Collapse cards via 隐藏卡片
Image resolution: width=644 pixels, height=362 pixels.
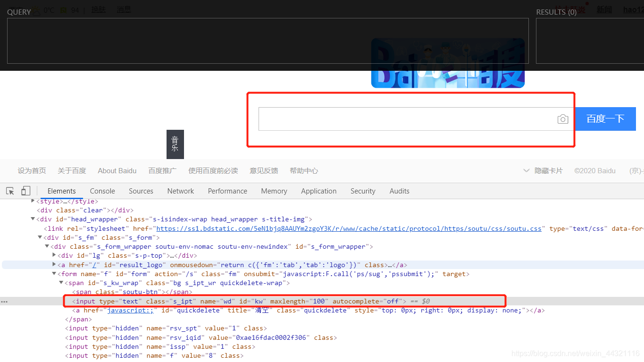point(543,171)
